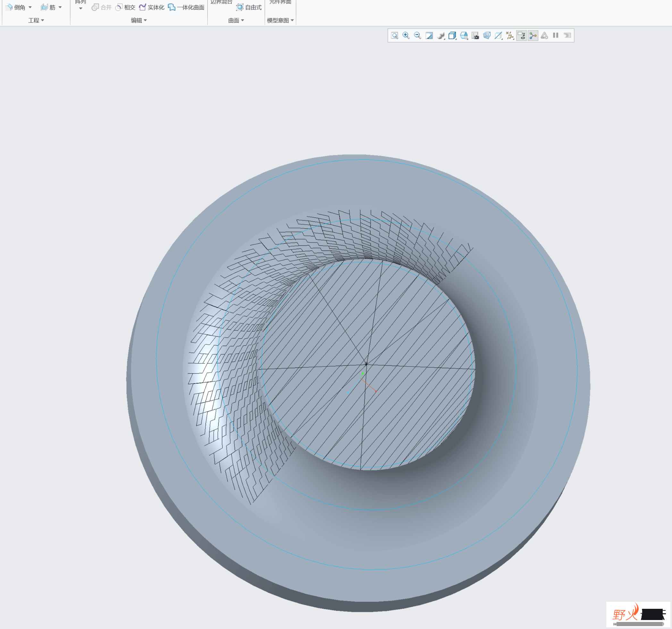The image size is (672, 629).
Task: Expand the datum display filters dropdown
Action: click(510, 36)
